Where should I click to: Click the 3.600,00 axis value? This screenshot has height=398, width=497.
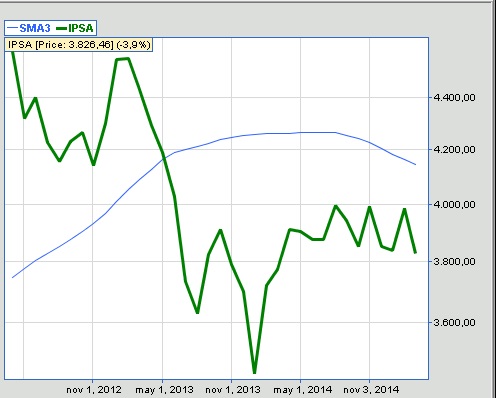point(454,322)
